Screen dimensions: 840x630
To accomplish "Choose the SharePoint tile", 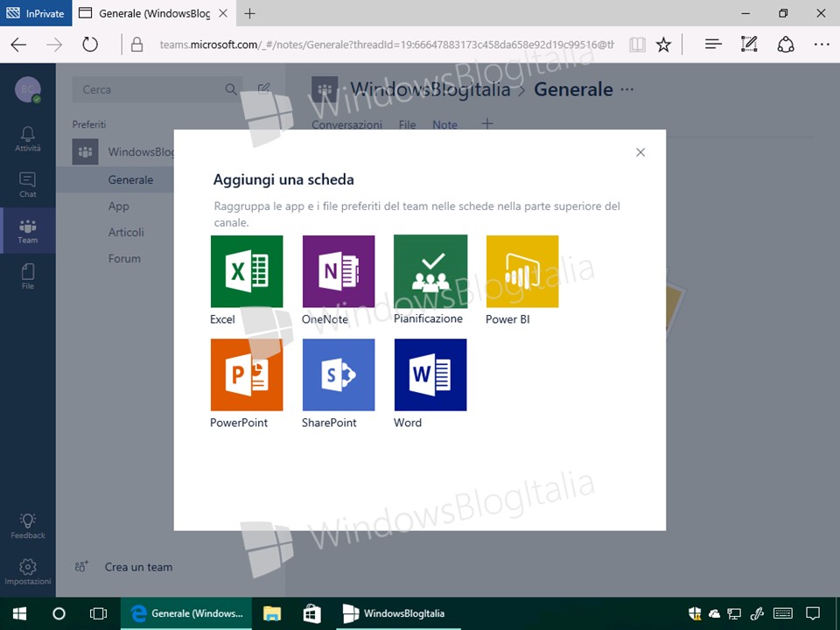I will click(339, 375).
